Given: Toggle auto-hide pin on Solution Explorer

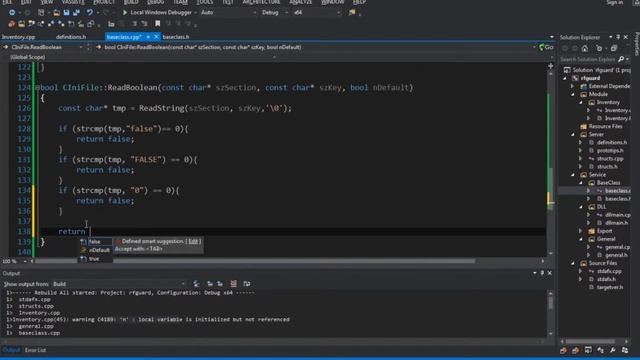Looking at the screenshot, I should (618, 37).
